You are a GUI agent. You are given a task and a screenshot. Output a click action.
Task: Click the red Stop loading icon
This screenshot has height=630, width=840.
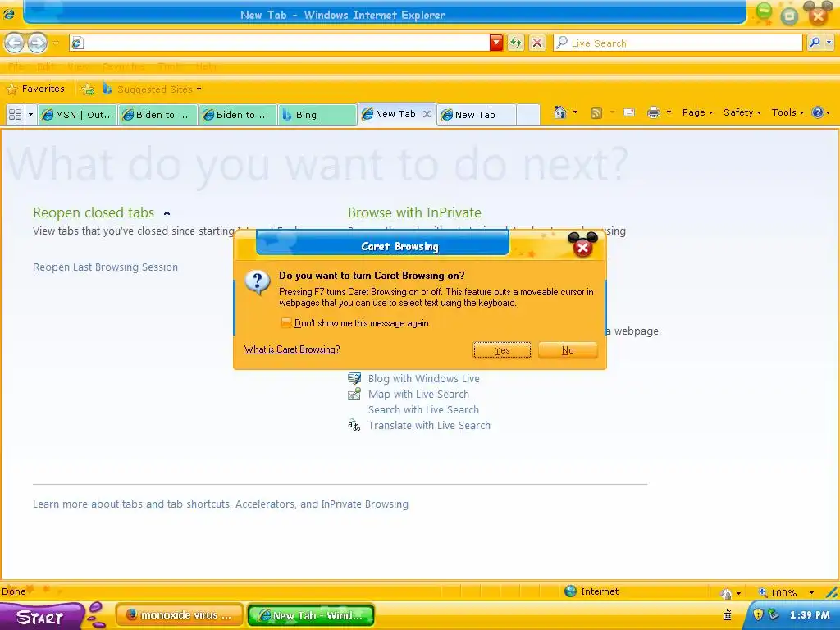[536, 43]
